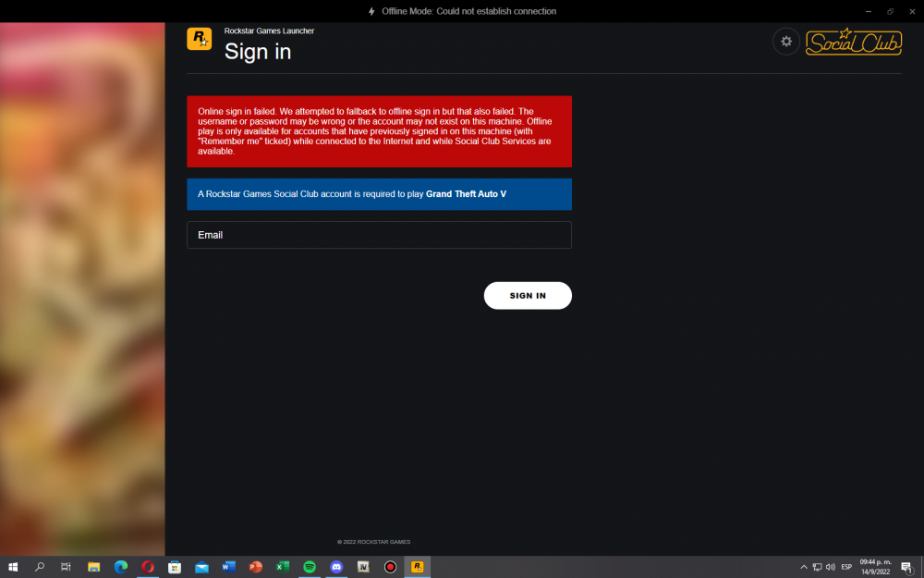Click the ESP input language indicator
Viewport: 924px width, 578px height.
(x=846, y=567)
